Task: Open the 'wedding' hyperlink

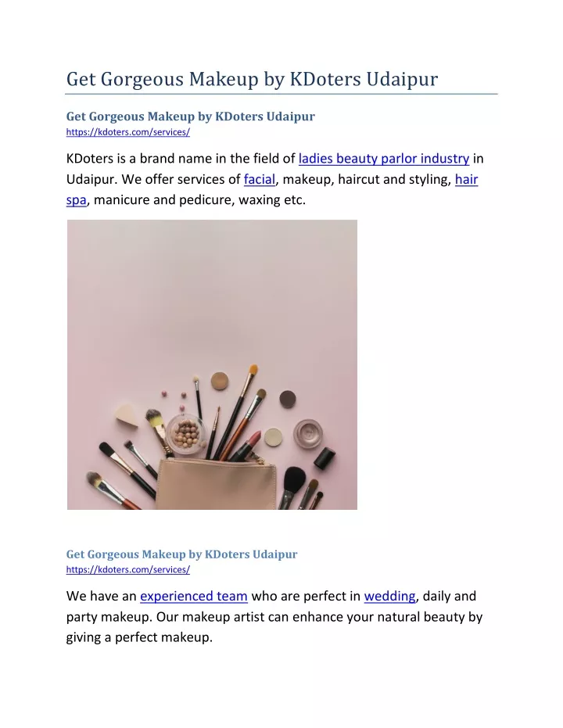Action: point(390,596)
